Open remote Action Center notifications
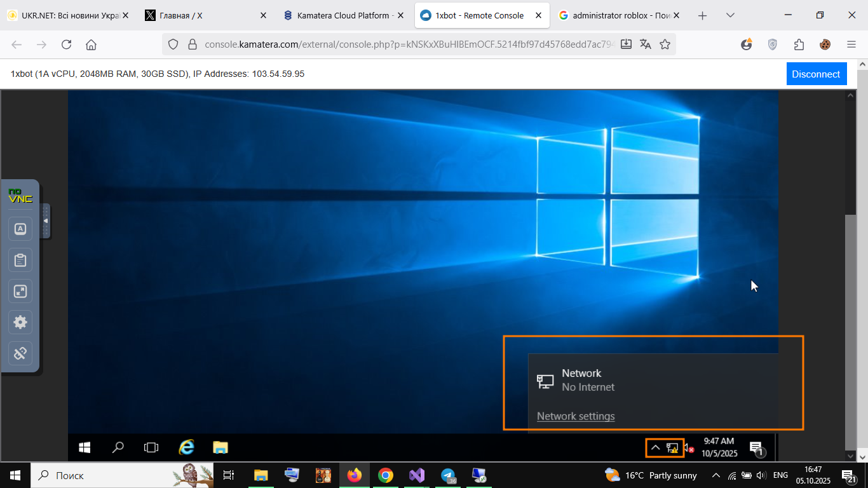The height and width of the screenshot is (488, 868). pyautogui.click(x=756, y=448)
